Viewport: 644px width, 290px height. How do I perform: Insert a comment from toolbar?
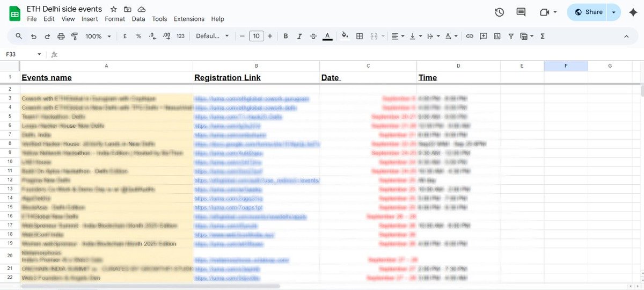pyautogui.click(x=484, y=36)
